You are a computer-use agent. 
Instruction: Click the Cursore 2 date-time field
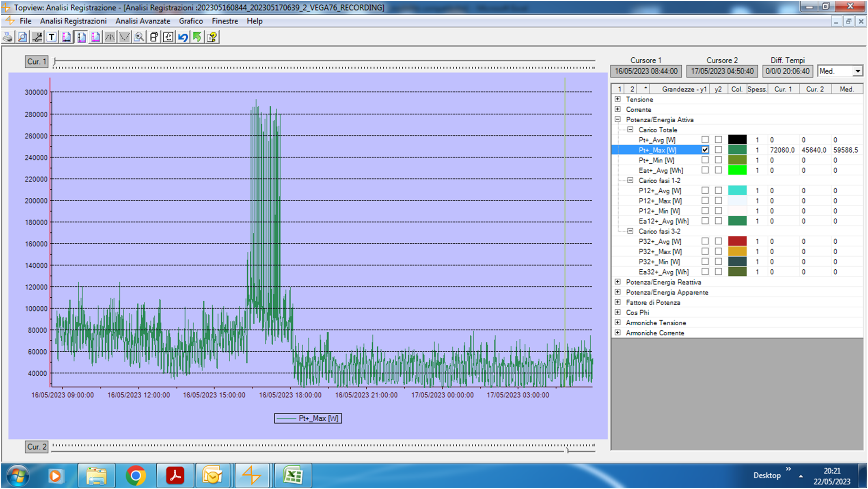722,71
